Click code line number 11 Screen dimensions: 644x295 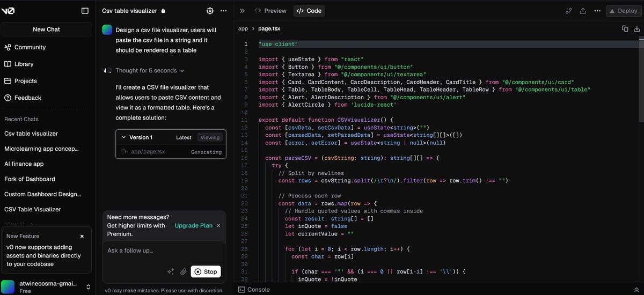(x=245, y=120)
